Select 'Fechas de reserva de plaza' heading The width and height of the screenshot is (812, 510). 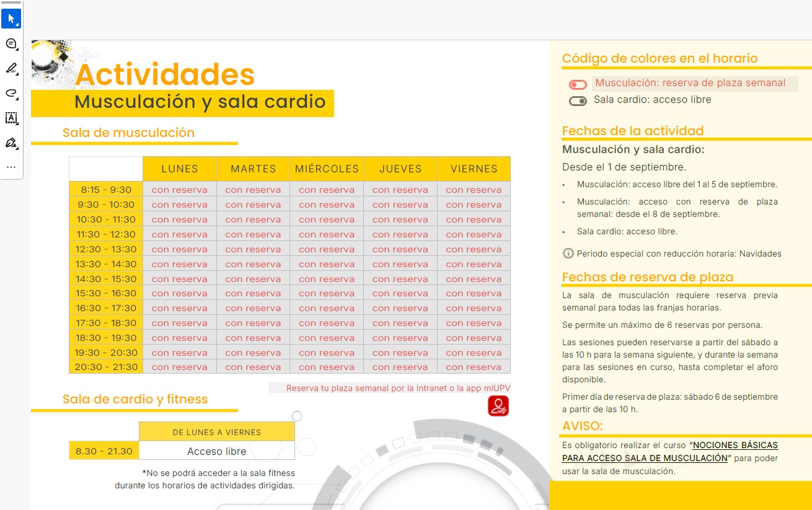coord(648,277)
